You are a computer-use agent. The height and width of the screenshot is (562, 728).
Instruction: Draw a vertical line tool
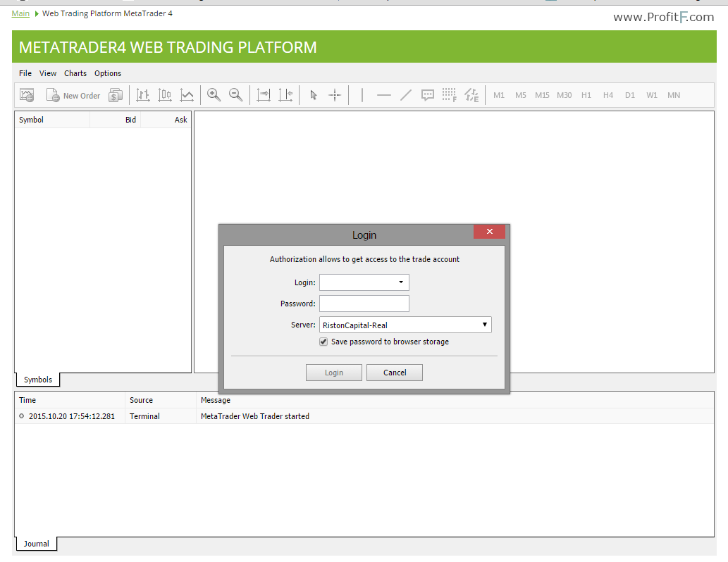tap(362, 95)
